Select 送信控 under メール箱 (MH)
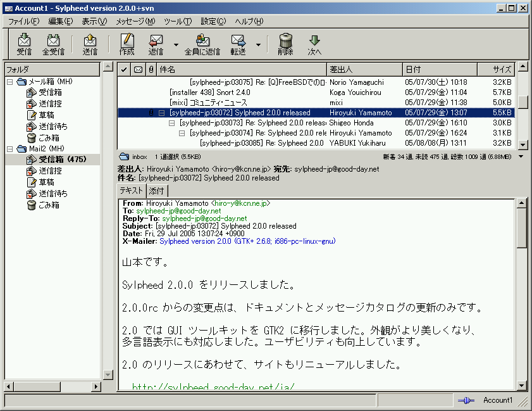 (x=50, y=104)
